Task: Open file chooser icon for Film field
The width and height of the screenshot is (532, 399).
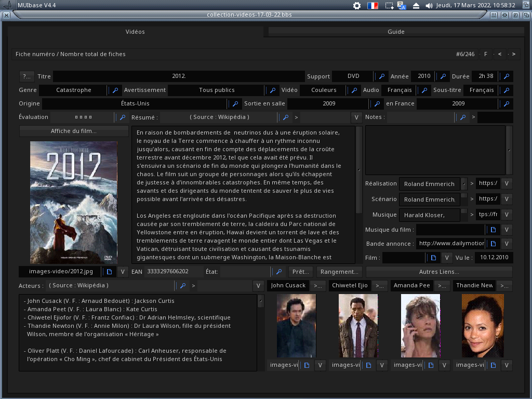Action: click(433, 258)
